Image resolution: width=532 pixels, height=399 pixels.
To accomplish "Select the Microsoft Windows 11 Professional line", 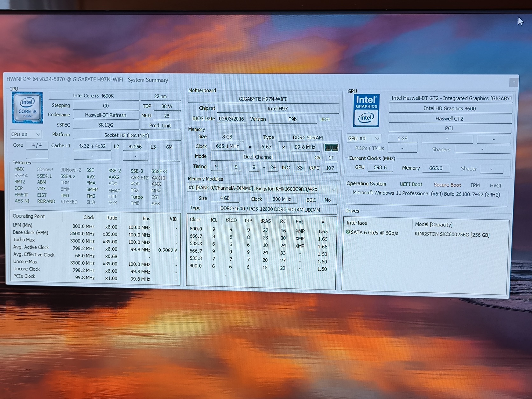I will click(426, 194).
